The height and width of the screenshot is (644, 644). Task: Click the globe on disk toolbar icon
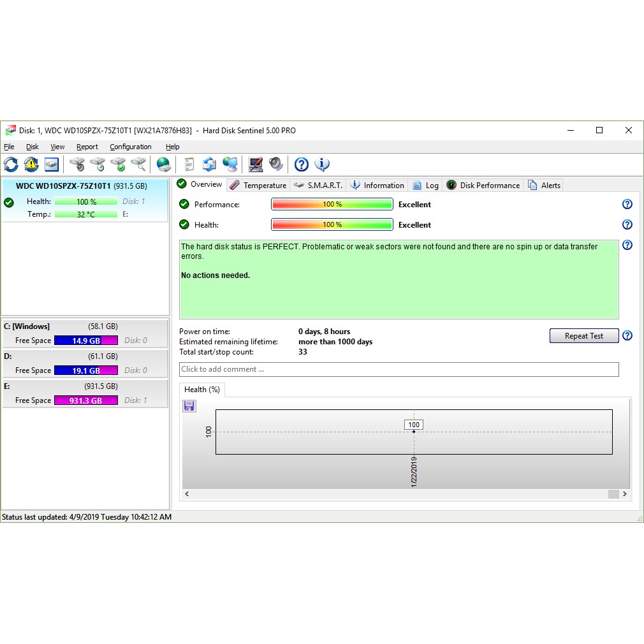(x=164, y=165)
